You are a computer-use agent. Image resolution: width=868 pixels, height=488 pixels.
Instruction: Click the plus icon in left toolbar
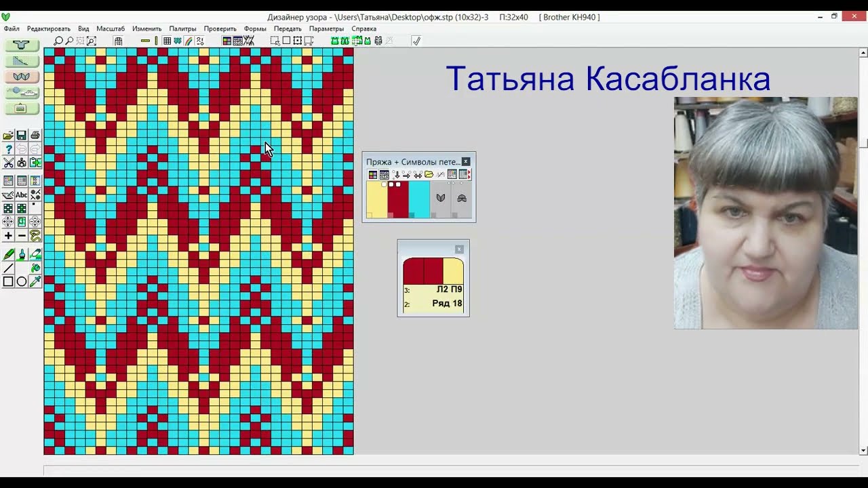point(8,236)
